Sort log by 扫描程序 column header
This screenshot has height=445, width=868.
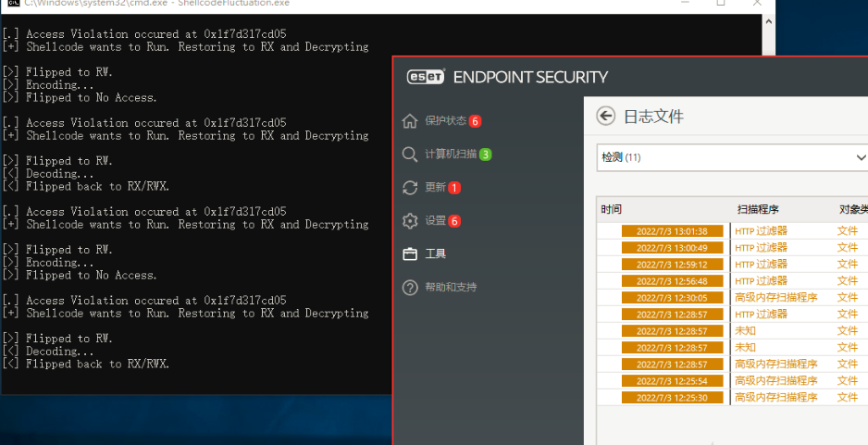(758, 209)
